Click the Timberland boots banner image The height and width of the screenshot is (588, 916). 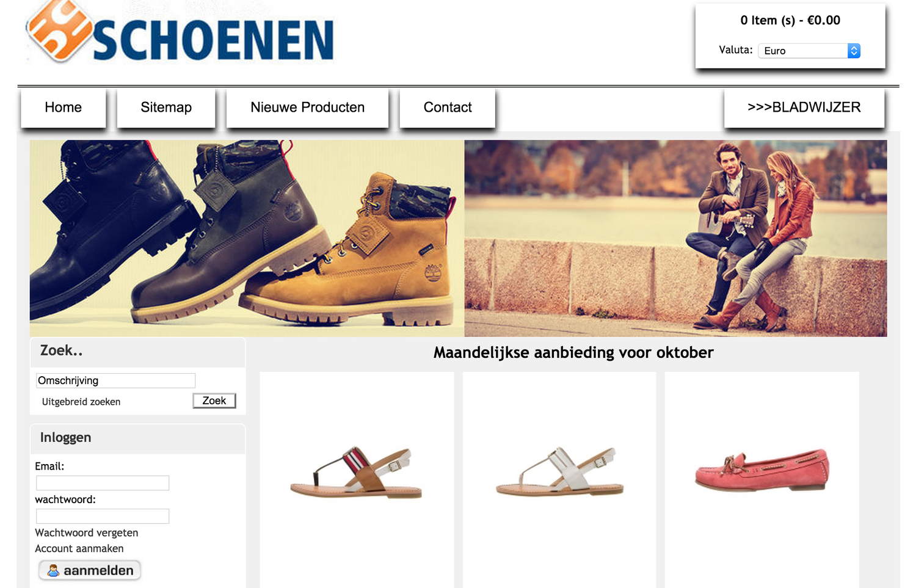[247, 238]
